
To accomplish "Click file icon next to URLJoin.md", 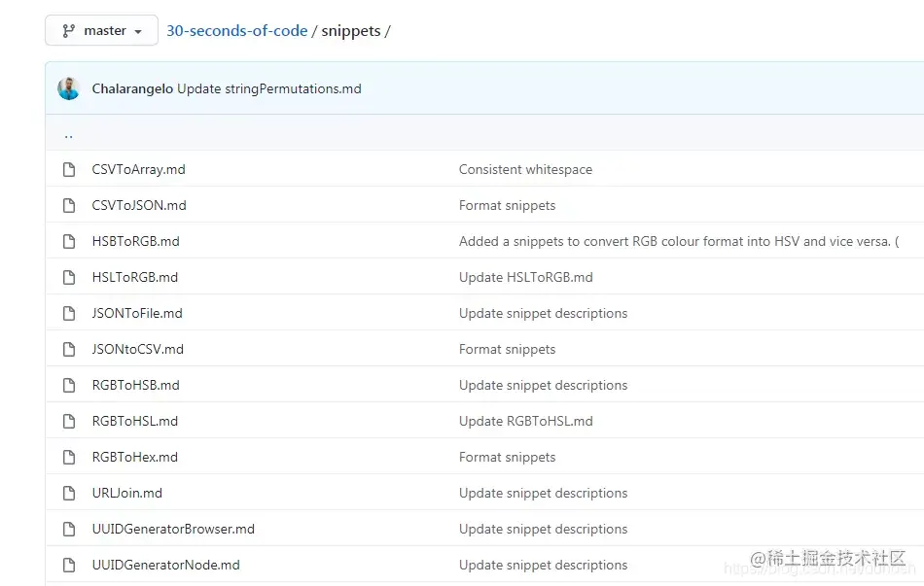I will coord(69,493).
